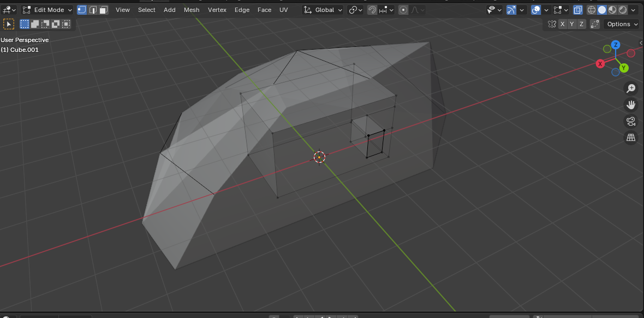644x318 pixels.
Task: Switch to vertex select mode
Action: 82,10
